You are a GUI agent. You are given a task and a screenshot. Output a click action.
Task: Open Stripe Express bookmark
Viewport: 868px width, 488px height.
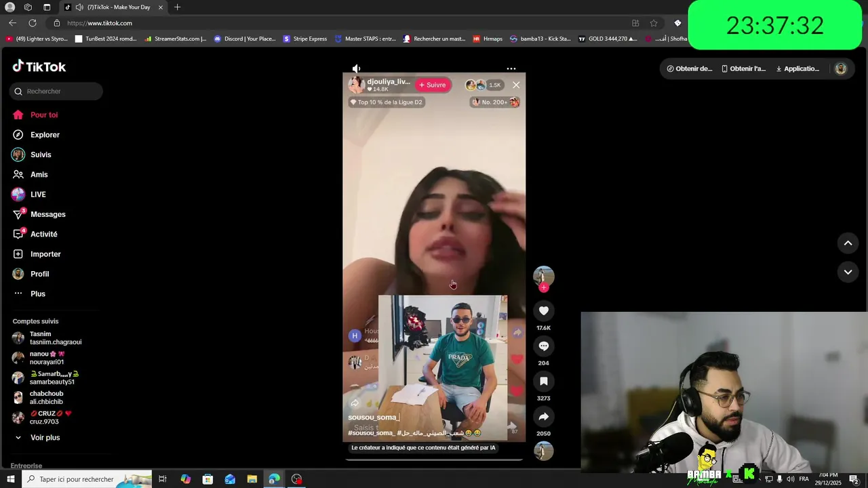(305, 39)
